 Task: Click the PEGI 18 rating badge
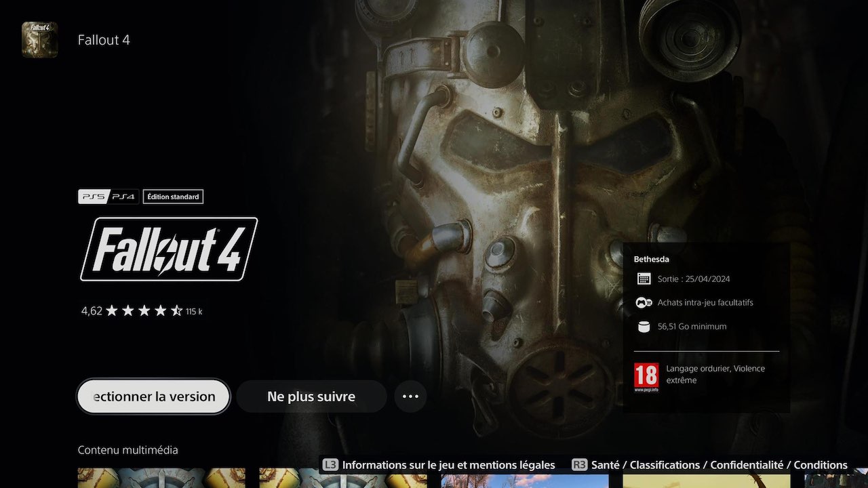pyautogui.click(x=646, y=378)
